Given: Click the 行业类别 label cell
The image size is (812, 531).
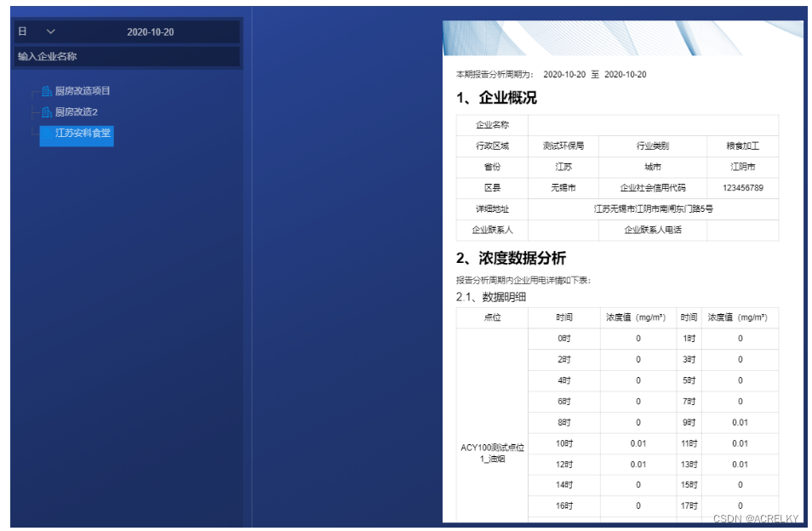Looking at the screenshot, I should click(653, 146).
